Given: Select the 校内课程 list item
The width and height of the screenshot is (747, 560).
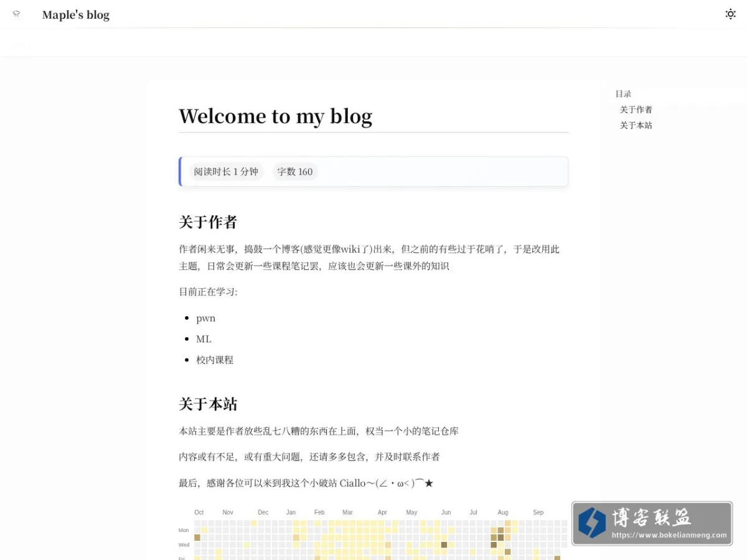Looking at the screenshot, I should [215, 360].
